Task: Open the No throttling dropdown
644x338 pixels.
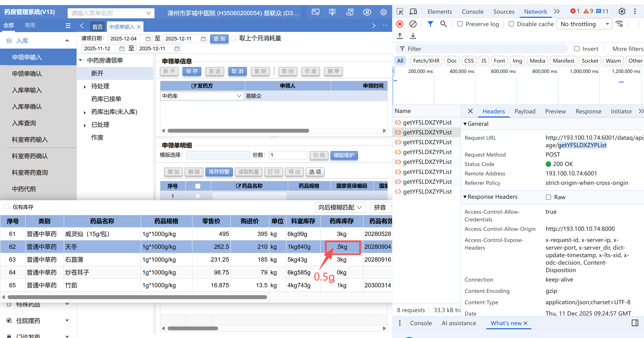Action: pos(584,24)
